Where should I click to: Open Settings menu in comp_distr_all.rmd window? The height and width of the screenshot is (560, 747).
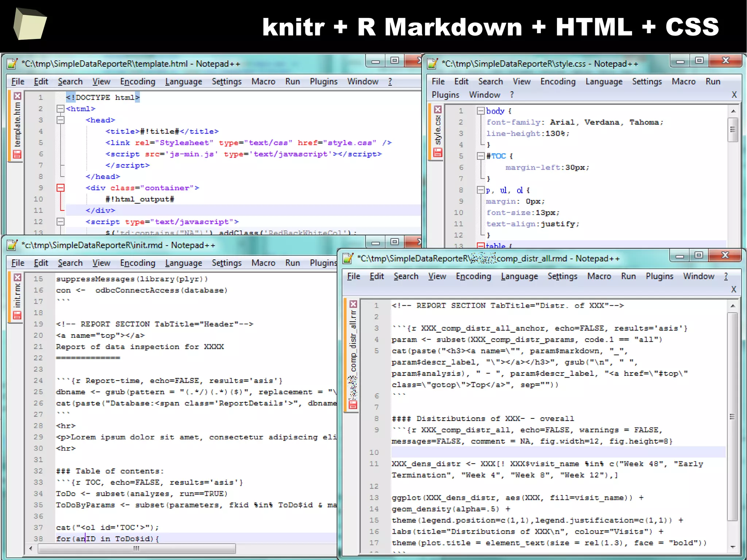tap(562, 276)
